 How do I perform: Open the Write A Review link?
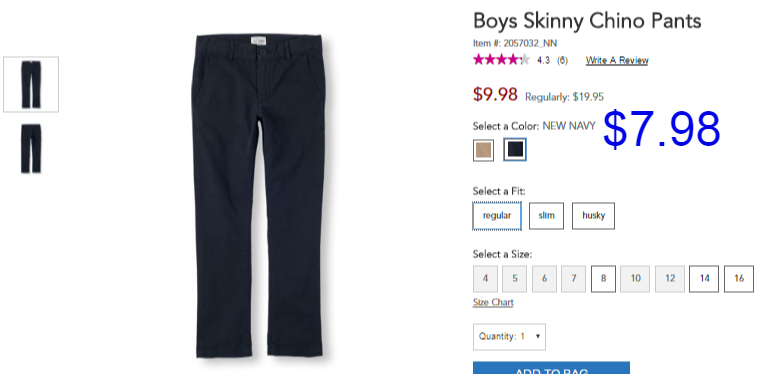point(617,60)
